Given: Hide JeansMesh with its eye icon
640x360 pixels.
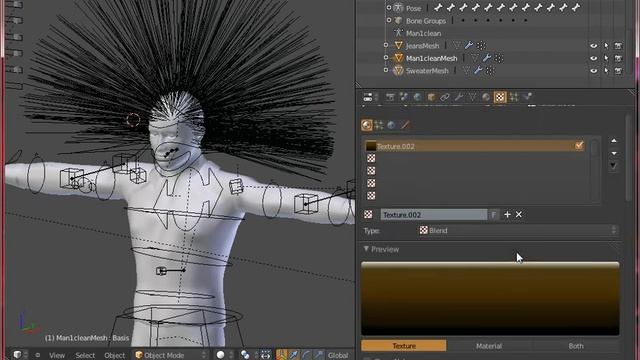Looking at the screenshot, I should (593, 46).
